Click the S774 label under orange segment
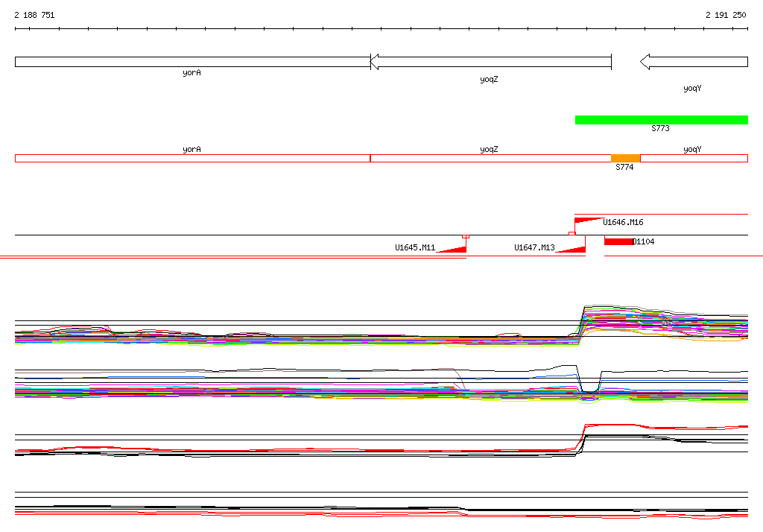Viewport: 763px width, 532px height. 624,168
